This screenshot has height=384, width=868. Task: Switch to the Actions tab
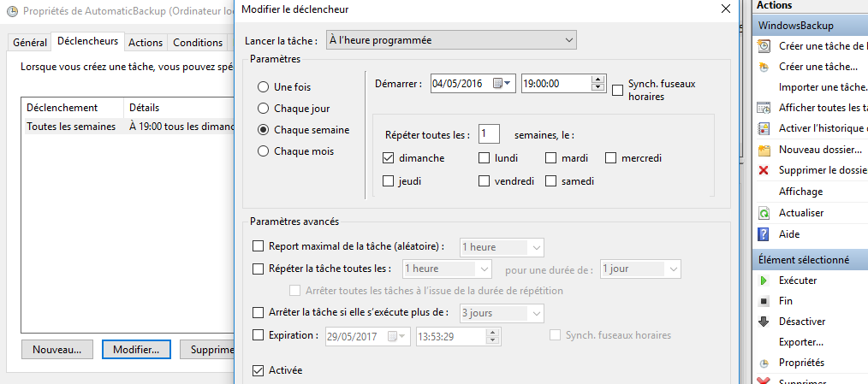(x=146, y=43)
